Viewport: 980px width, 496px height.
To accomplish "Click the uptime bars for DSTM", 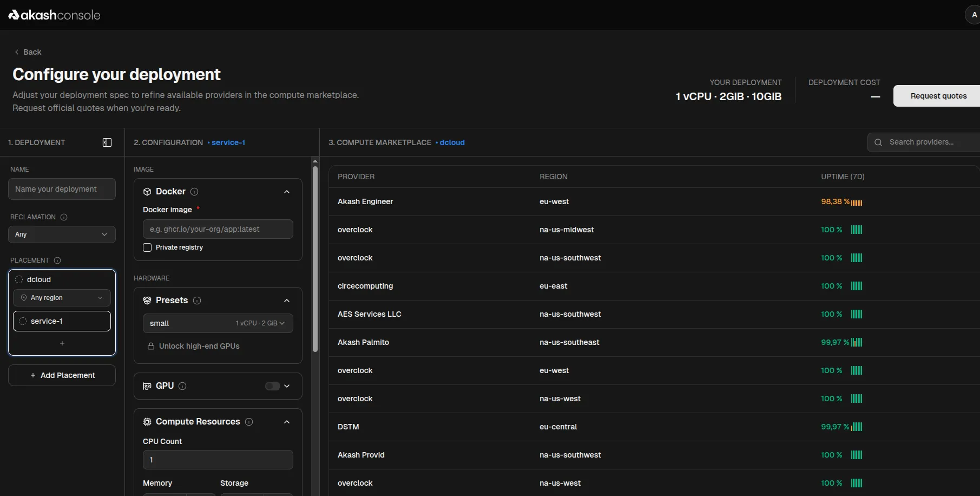I will click(x=857, y=427).
